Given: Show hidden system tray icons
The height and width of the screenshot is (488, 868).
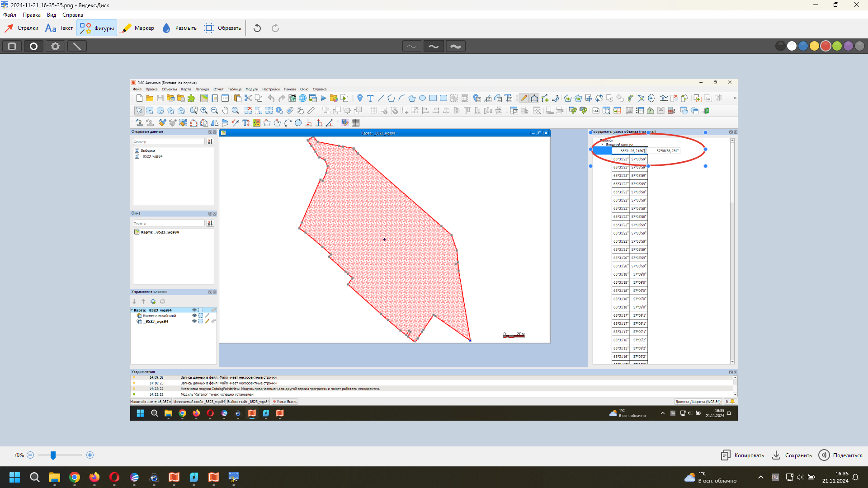Looking at the screenshot, I should click(x=761, y=477).
